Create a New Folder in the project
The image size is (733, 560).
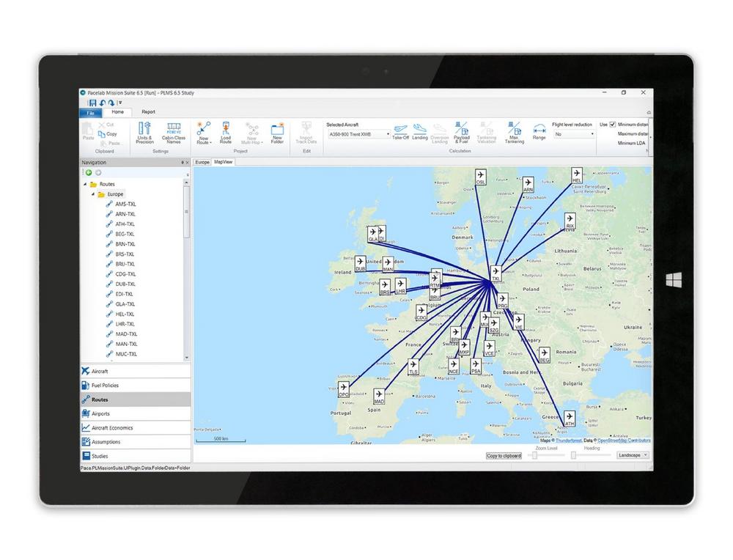(277, 133)
